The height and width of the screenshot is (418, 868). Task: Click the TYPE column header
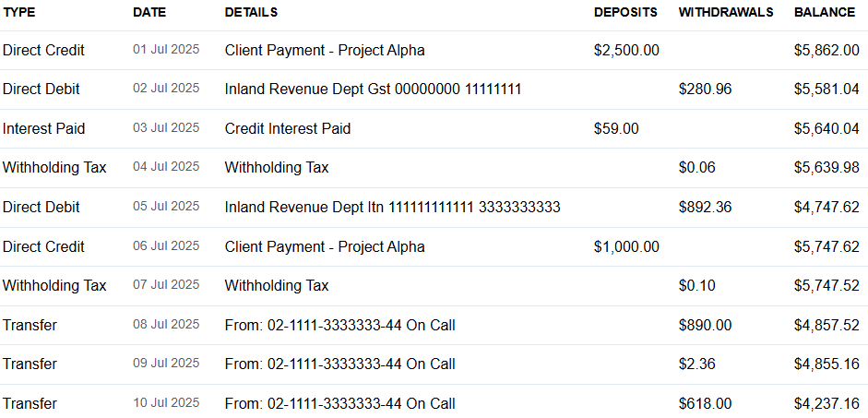pos(18,13)
